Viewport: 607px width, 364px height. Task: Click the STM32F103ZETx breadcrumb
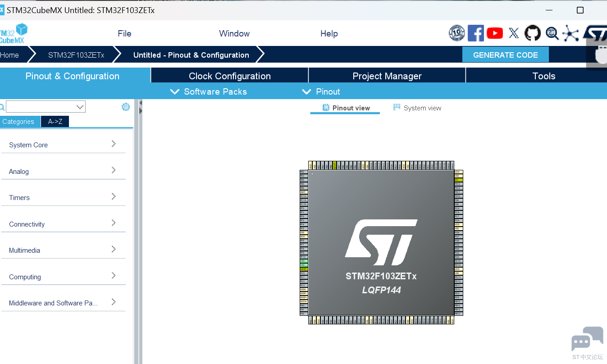click(x=76, y=55)
